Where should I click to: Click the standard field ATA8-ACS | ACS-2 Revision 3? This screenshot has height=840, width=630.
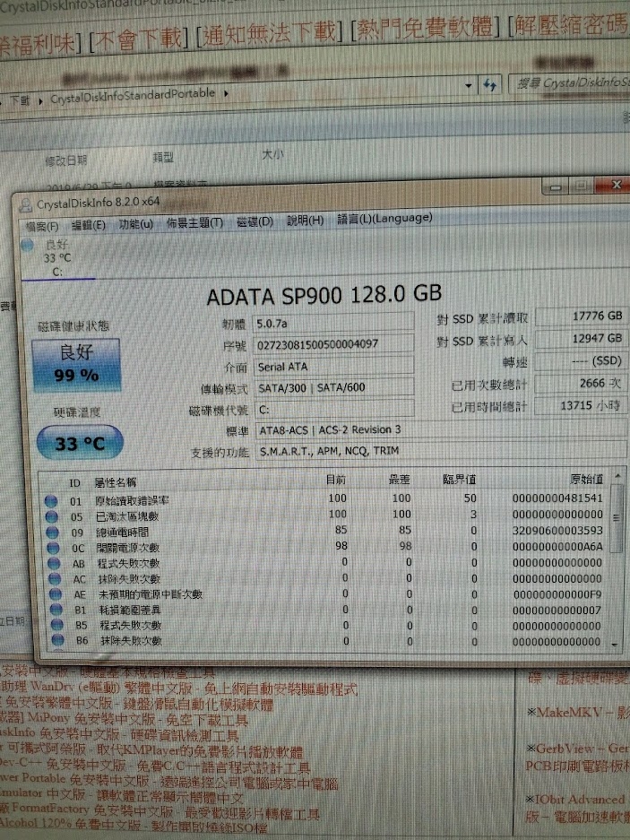(440, 429)
